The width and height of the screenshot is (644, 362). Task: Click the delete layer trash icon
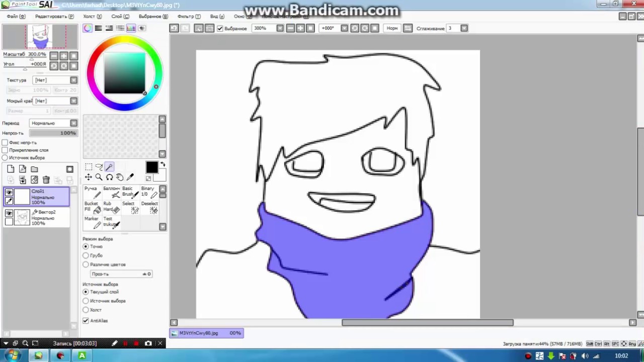tap(46, 180)
